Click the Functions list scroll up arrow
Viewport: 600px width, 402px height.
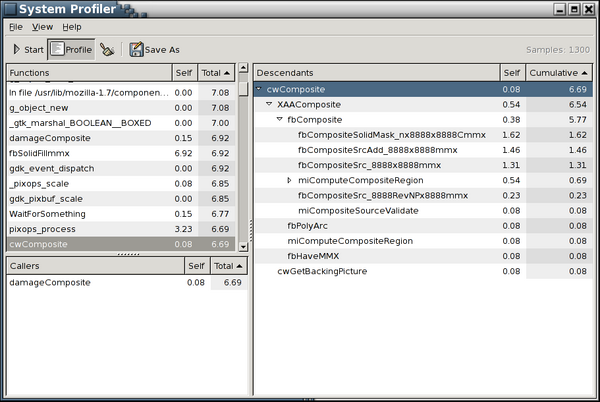243,73
